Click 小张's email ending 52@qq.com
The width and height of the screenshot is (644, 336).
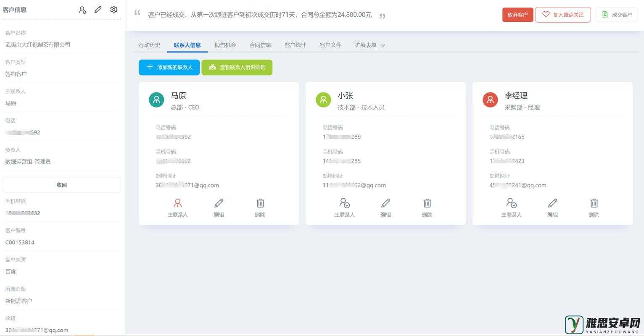coord(354,185)
